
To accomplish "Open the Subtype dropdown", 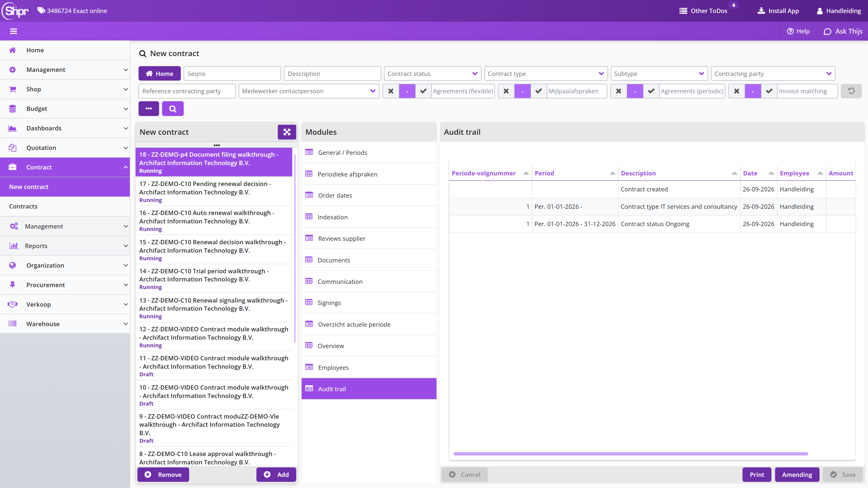I will [659, 73].
